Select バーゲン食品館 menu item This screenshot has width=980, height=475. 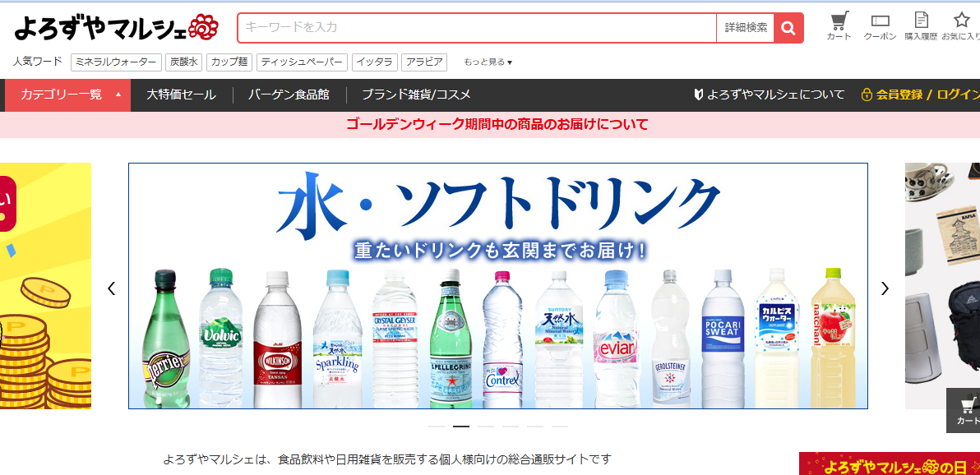coord(289,95)
